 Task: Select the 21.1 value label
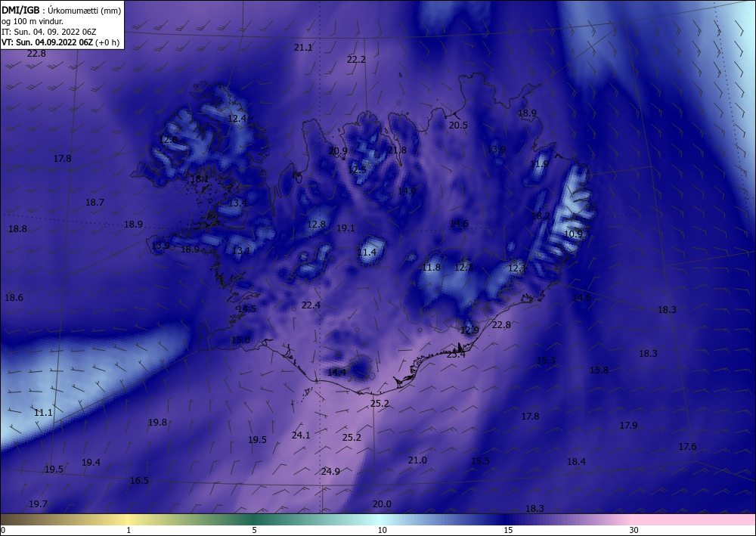[303, 47]
